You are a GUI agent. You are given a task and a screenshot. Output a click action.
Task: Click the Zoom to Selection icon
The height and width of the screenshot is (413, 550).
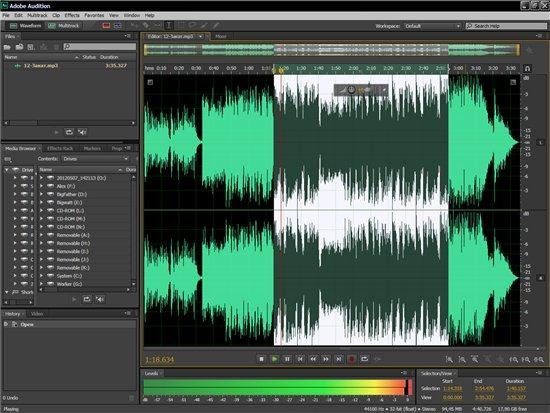(538, 359)
